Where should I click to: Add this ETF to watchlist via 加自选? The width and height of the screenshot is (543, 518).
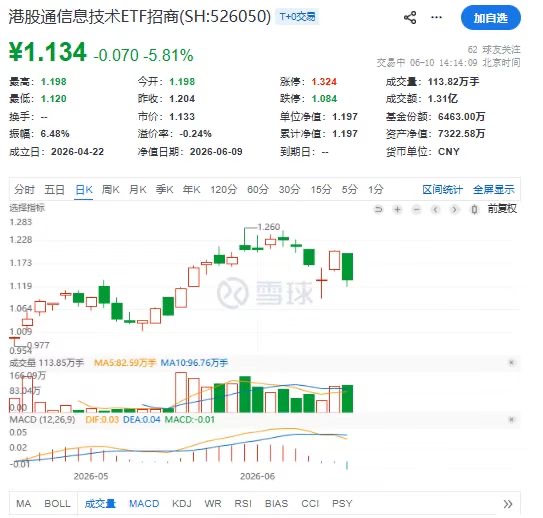tap(491, 18)
